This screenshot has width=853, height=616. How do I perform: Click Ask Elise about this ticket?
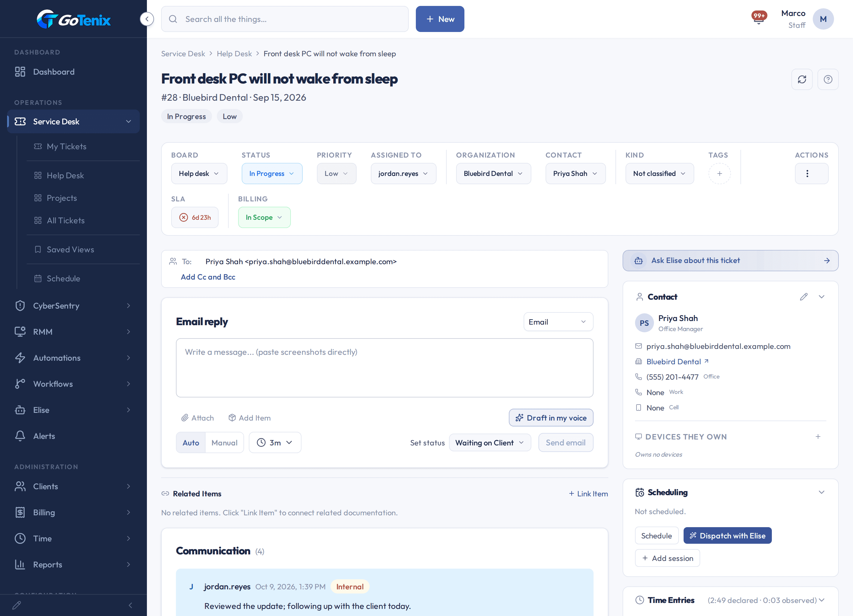[730, 261]
